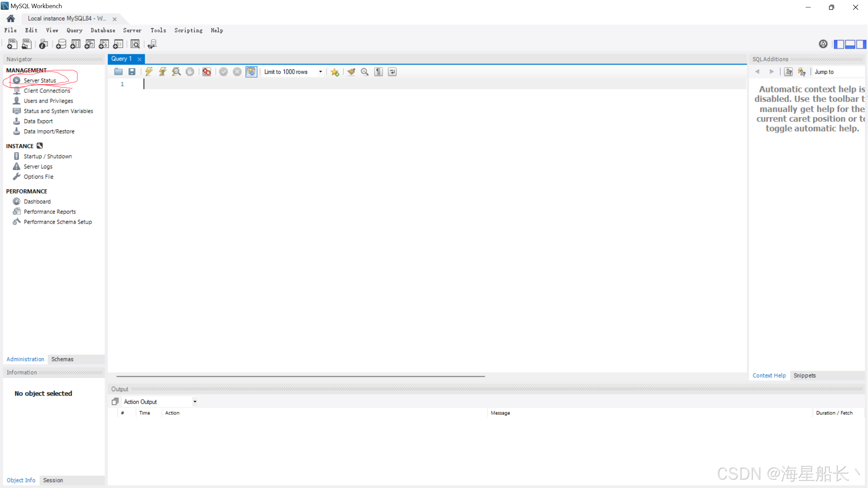Viewport: 868px width, 488px height.
Task: Toggle bottom output panel visibility
Action: 850,44
